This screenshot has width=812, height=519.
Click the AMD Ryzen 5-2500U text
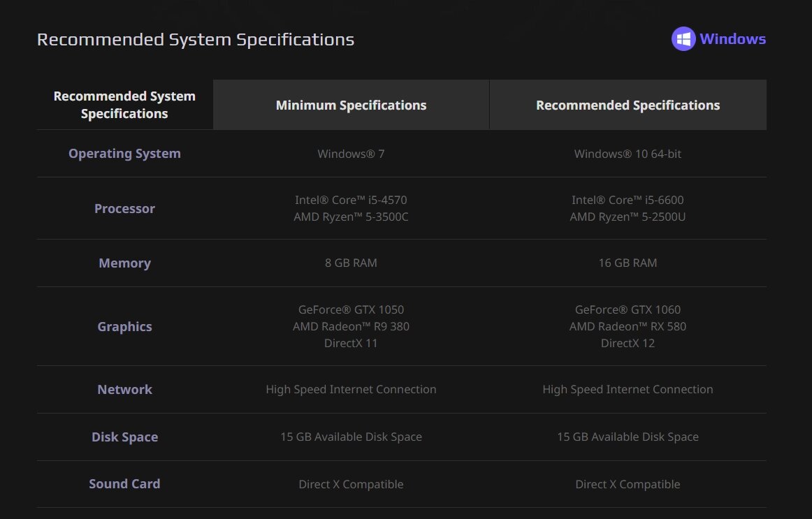628,217
